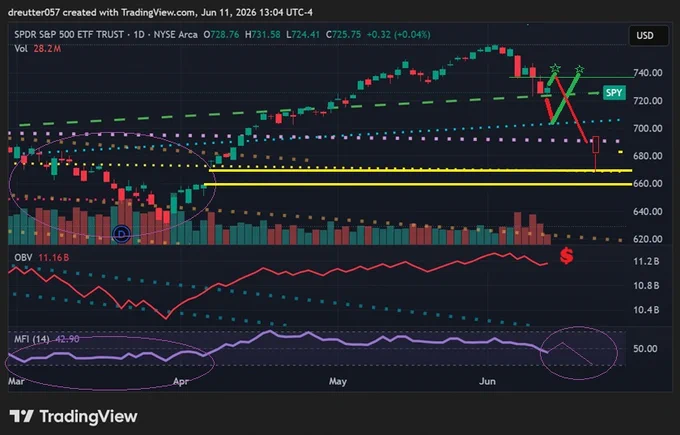Click the TradingView wordmark text

pyautogui.click(x=88, y=416)
